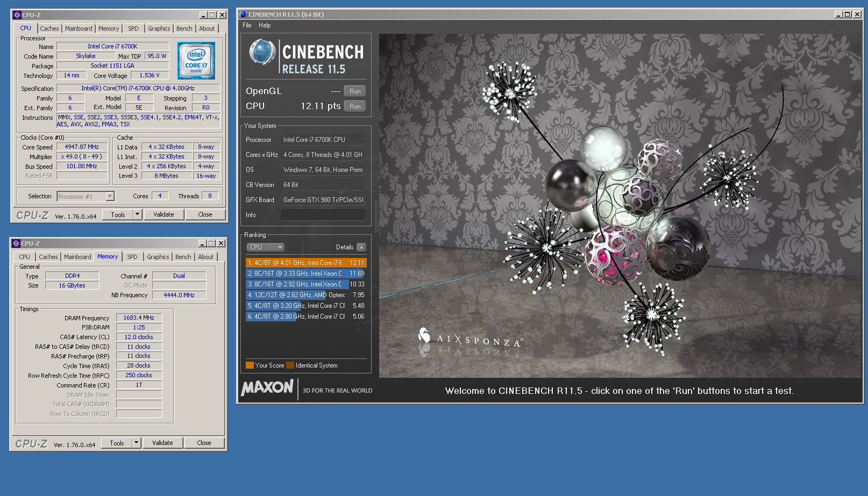
Task: Select ranking entry 4 AMD Opteron 7.95
Action: 306,295
